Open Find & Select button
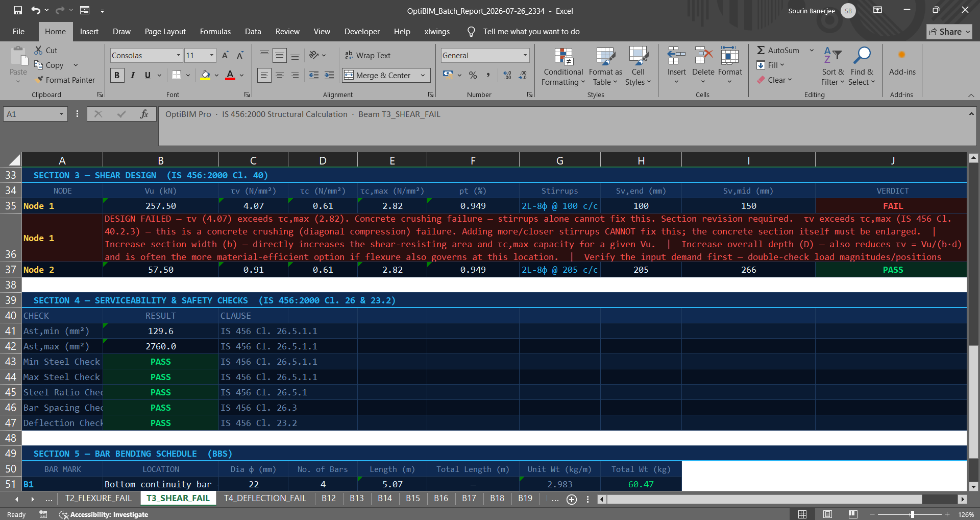This screenshot has height=520, width=980. click(862, 66)
